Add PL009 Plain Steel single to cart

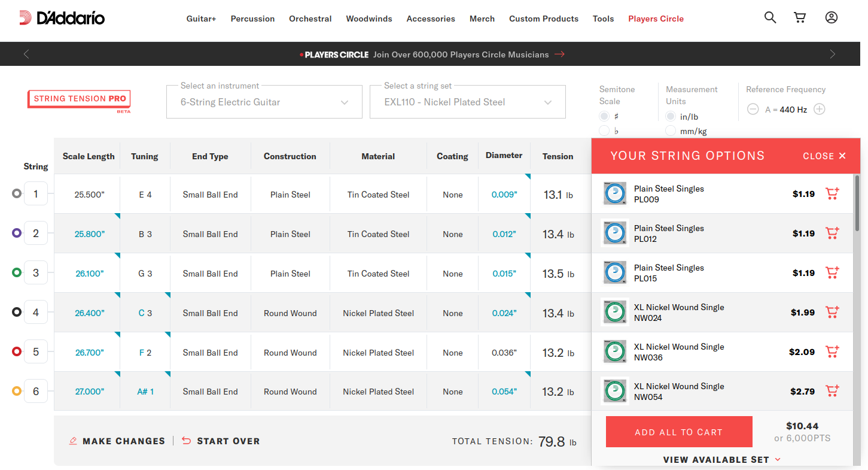[832, 193]
